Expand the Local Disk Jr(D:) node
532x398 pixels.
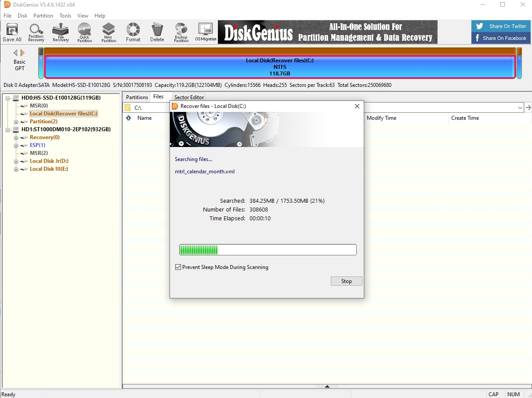tap(16, 161)
